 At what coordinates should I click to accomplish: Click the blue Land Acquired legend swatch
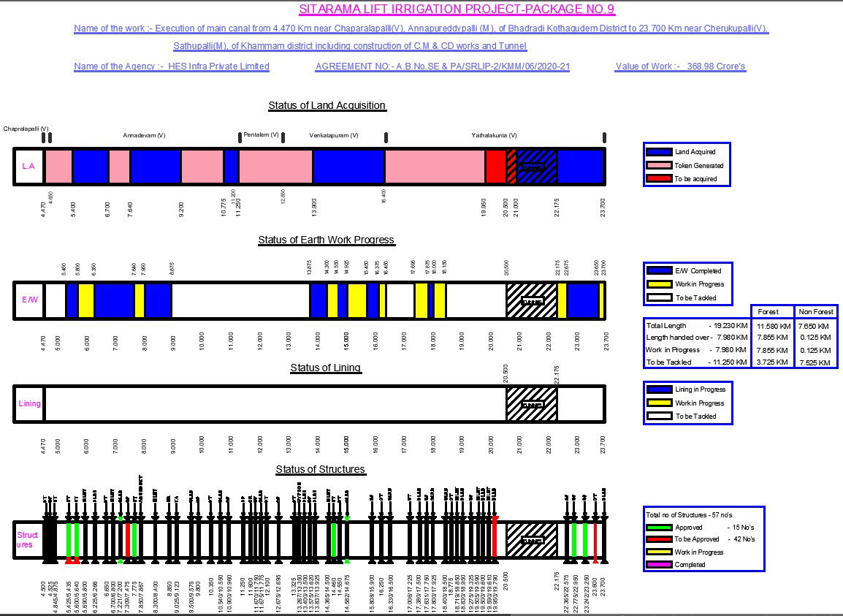pyautogui.click(x=660, y=152)
